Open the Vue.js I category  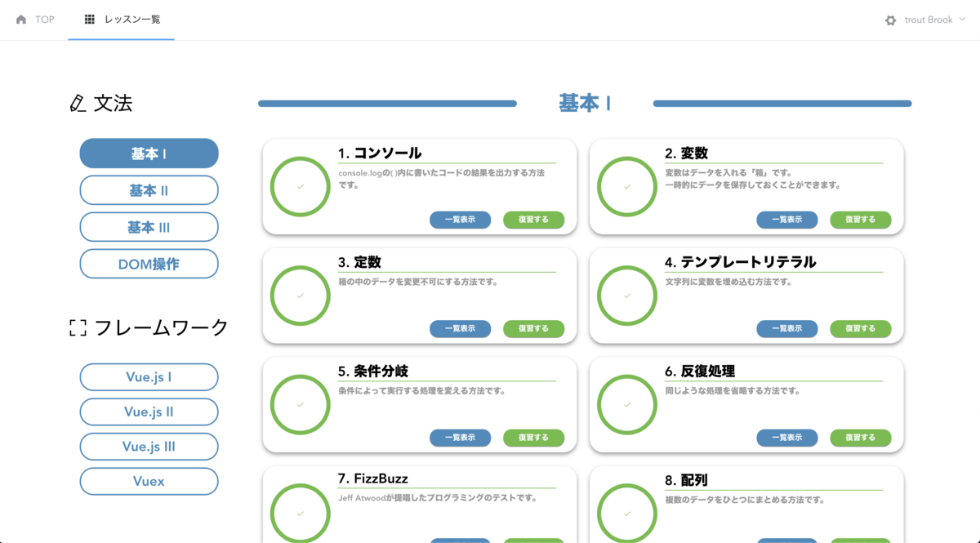pos(149,377)
